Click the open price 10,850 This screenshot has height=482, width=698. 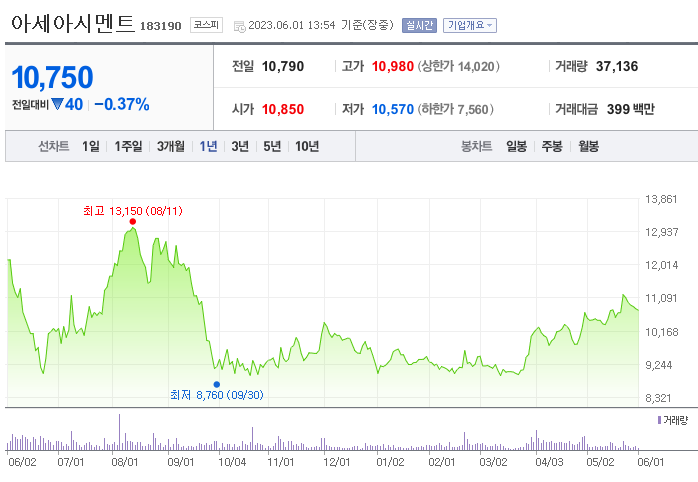[283, 109]
